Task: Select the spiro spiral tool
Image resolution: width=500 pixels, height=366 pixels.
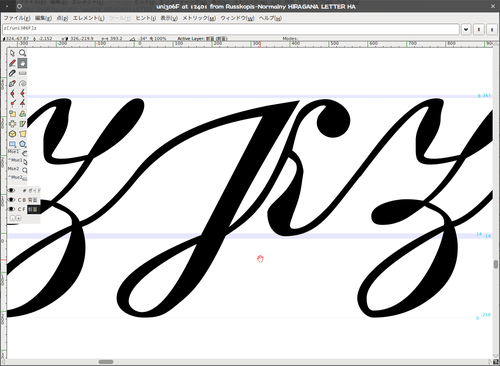Action: (22, 83)
